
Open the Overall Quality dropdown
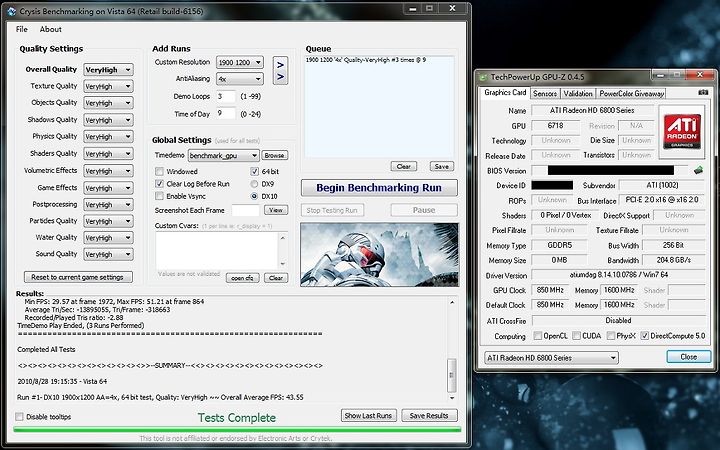pyautogui.click(x=108, y=70)
